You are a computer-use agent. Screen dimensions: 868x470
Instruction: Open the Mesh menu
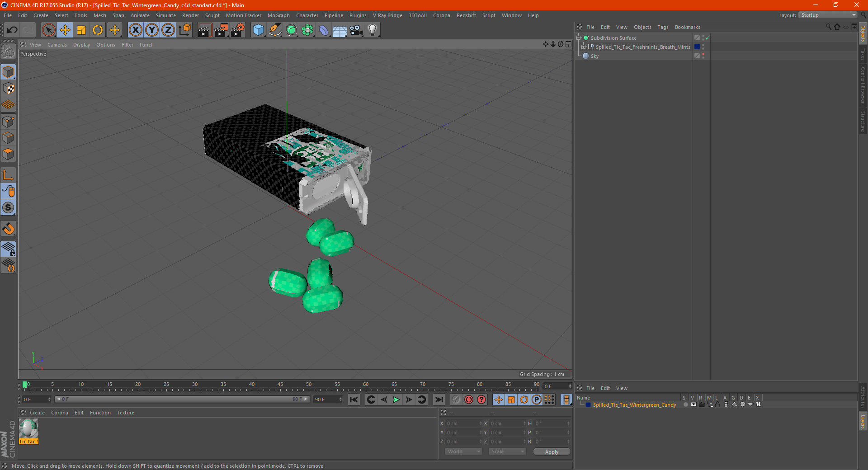pyautogui.click(x=99, y=15)
